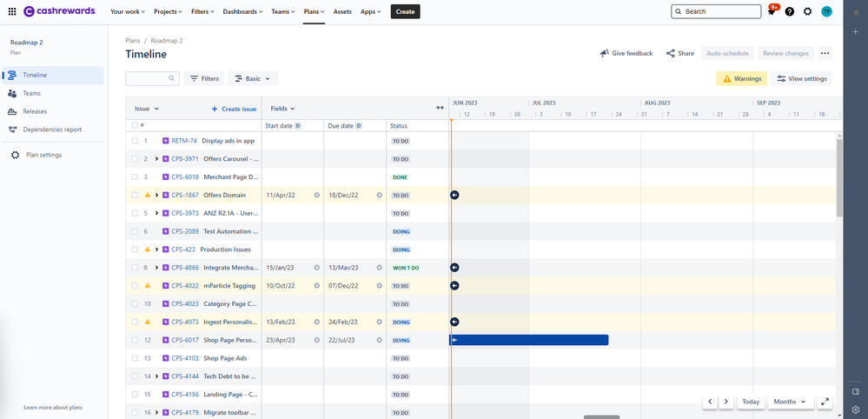This screenshot has width=868, height=419.
Task: Open the Warnings panel
Action: coord(741,78)
